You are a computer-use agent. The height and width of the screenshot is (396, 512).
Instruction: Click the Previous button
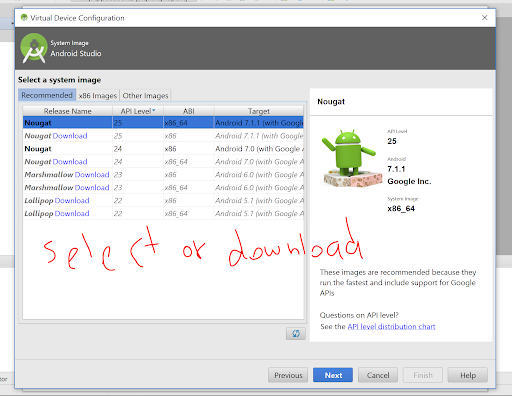pos(288,375)
